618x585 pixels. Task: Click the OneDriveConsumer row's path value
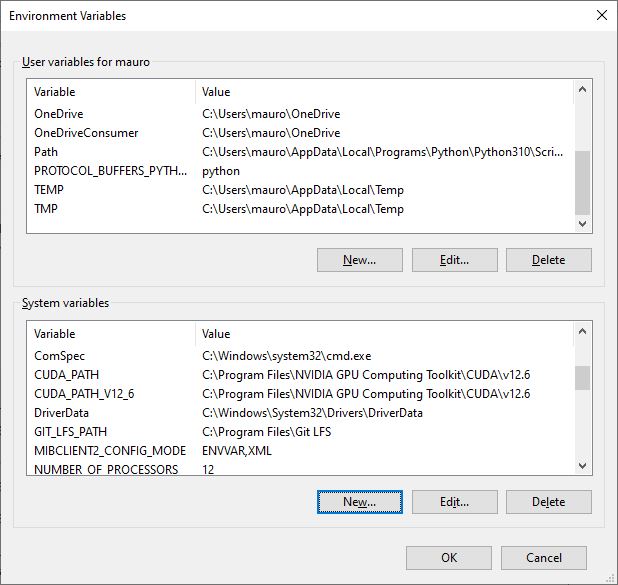click(271, 133)
